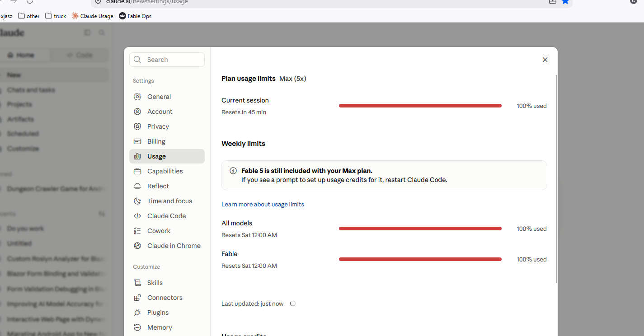The height and width of the screenshot is (336, 644).
Task: Click the blue bookmark star in the address bar
Action: [565, 1]
